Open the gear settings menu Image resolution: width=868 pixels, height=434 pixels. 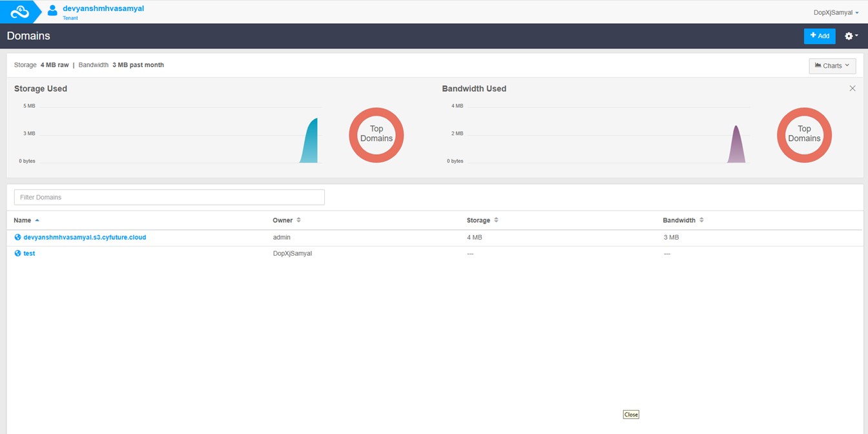tap(851, 36)
